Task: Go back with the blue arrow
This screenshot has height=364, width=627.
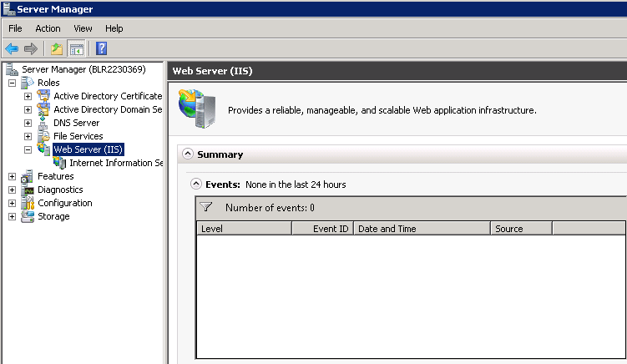Action: [12, 48]
